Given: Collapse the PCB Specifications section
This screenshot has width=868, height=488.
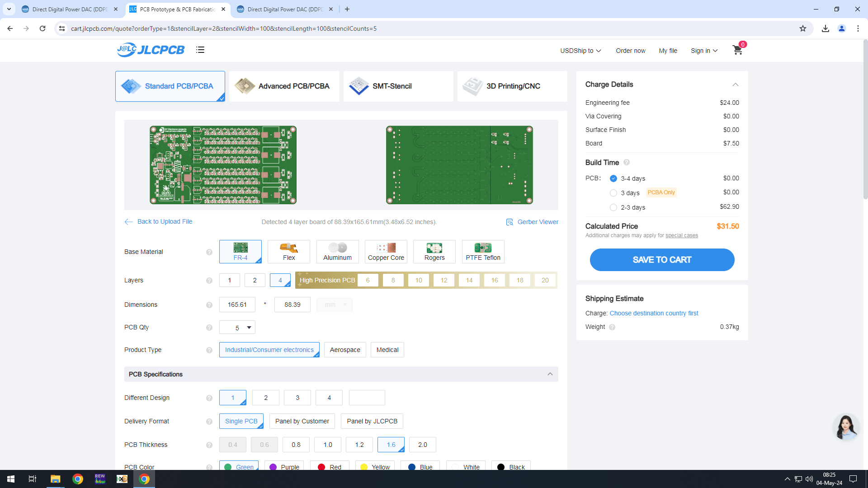Looking at the screenshot, I should click(x=550, y=374).
